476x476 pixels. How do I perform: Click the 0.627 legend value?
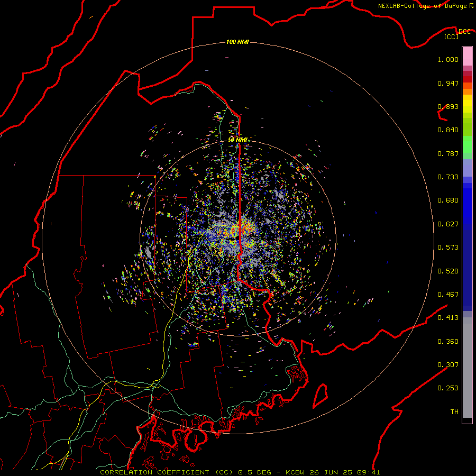448,224
